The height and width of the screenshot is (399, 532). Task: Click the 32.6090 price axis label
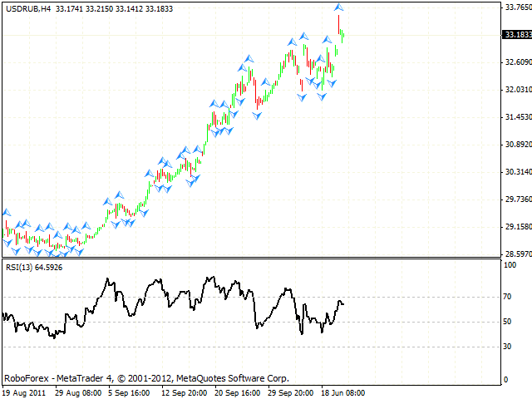tap(517, 62)
